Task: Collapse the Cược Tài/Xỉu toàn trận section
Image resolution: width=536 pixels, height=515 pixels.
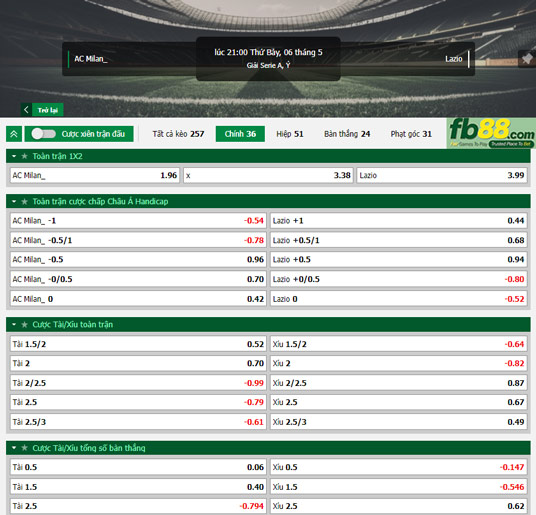Action: coord(14,325)
